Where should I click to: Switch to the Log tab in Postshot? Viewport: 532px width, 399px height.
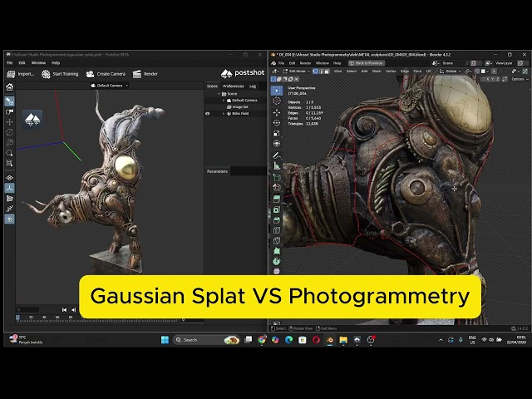coord(253,86)
